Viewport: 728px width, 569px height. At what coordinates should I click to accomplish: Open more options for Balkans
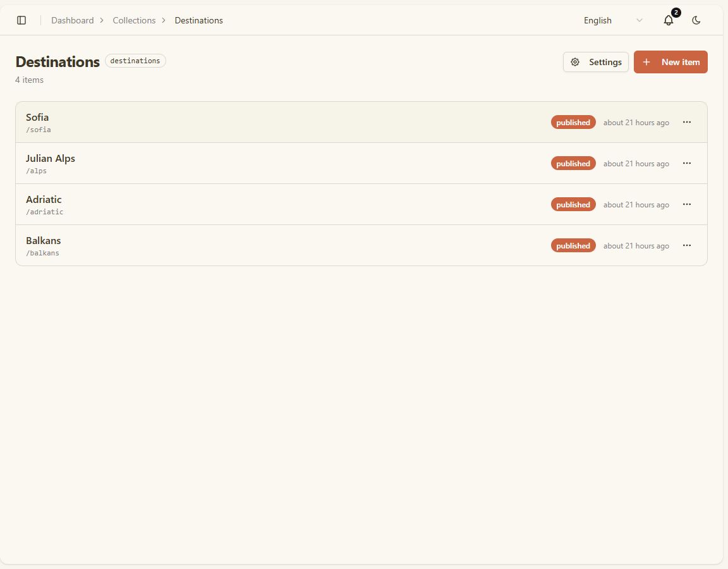687,245
